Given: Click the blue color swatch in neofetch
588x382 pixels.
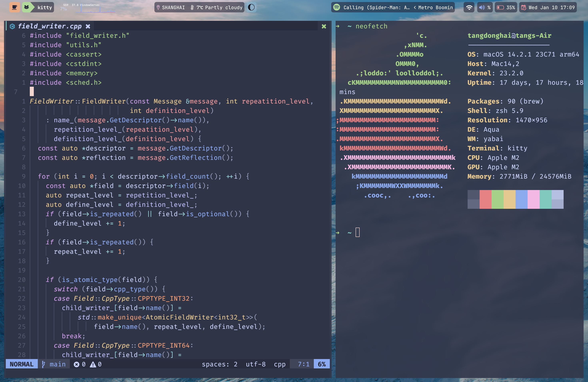Looking at the screenshot, I should 522,199.
